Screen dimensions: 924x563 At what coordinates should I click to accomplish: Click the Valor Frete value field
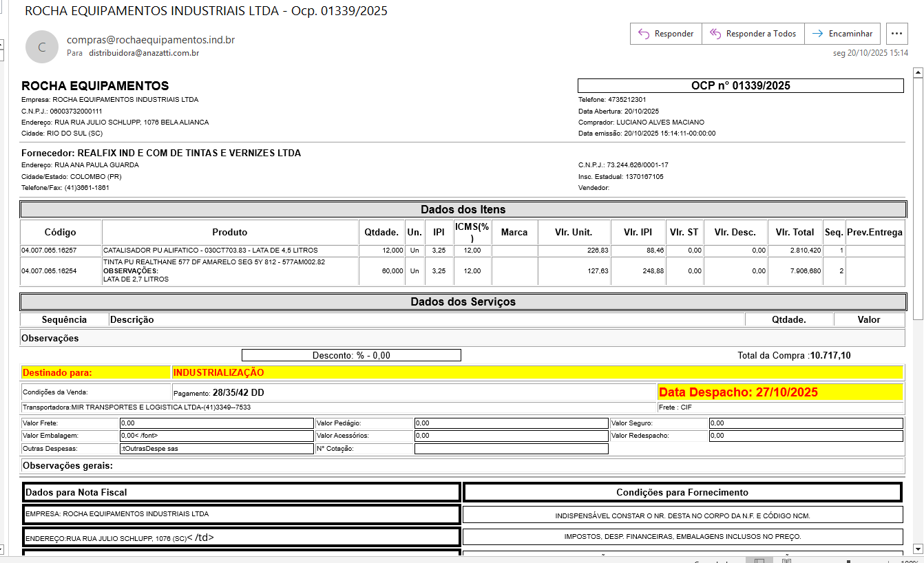tap(216, 423)
